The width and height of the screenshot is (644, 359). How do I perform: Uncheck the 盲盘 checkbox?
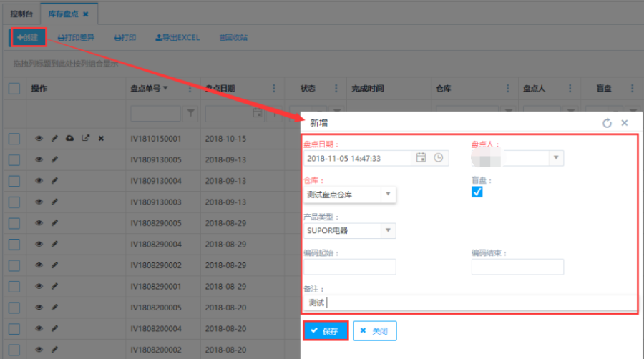click(x=477, y=192)
